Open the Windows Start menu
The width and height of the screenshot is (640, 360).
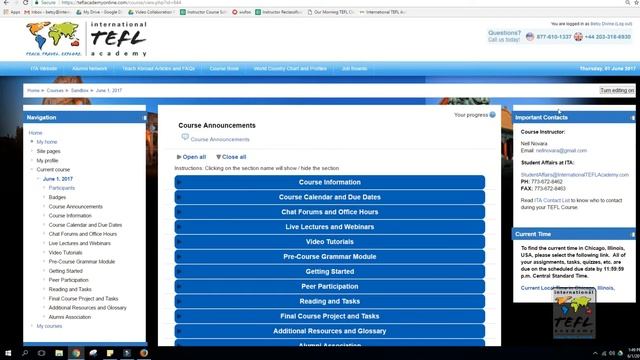click(x=8, y=353)
